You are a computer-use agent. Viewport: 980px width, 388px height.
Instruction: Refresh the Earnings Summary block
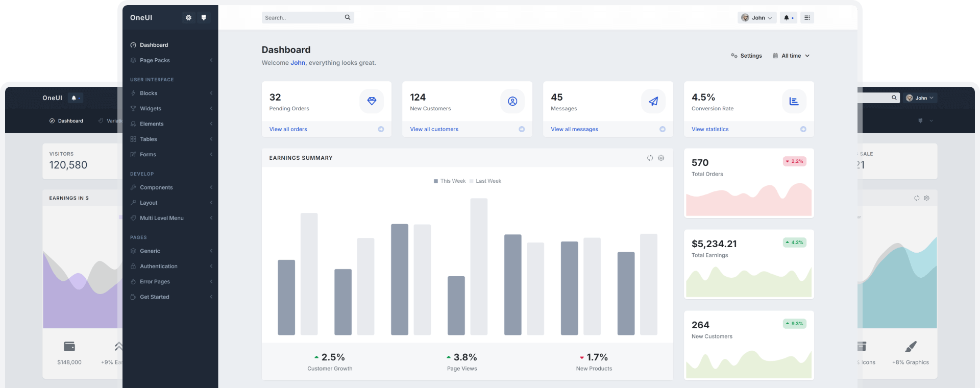point(650,158)
